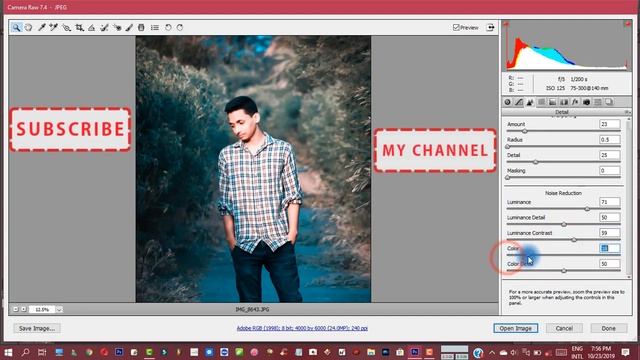
Task: Click the Color noise reduction value field
Action: [x=609, y=248]
